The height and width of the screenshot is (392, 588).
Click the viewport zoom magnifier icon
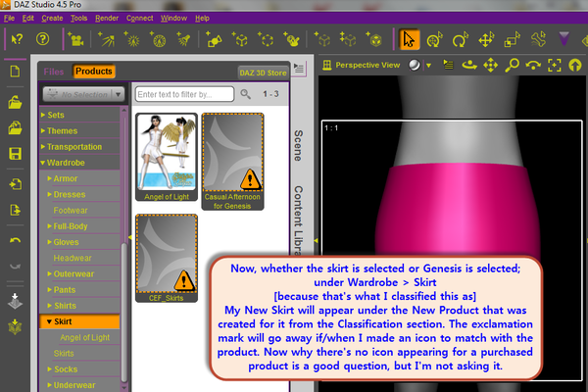[512, 65]
